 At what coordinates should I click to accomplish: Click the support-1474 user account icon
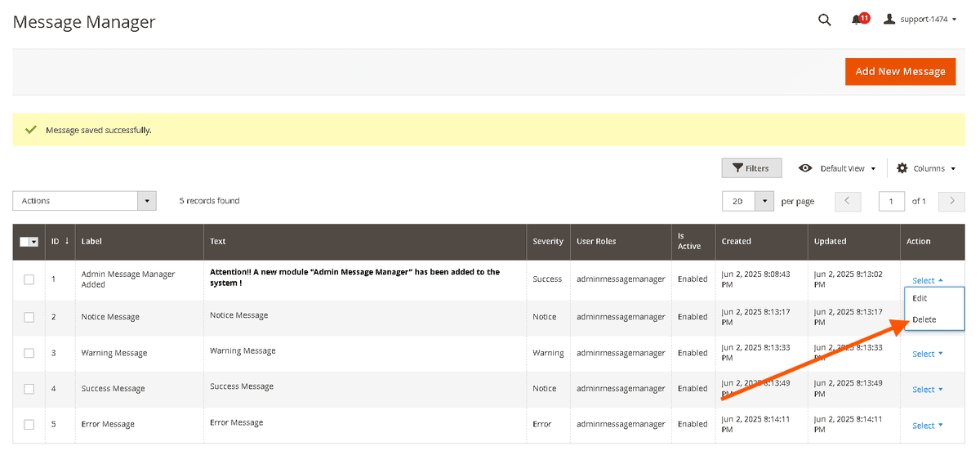(x=889, y=19)
